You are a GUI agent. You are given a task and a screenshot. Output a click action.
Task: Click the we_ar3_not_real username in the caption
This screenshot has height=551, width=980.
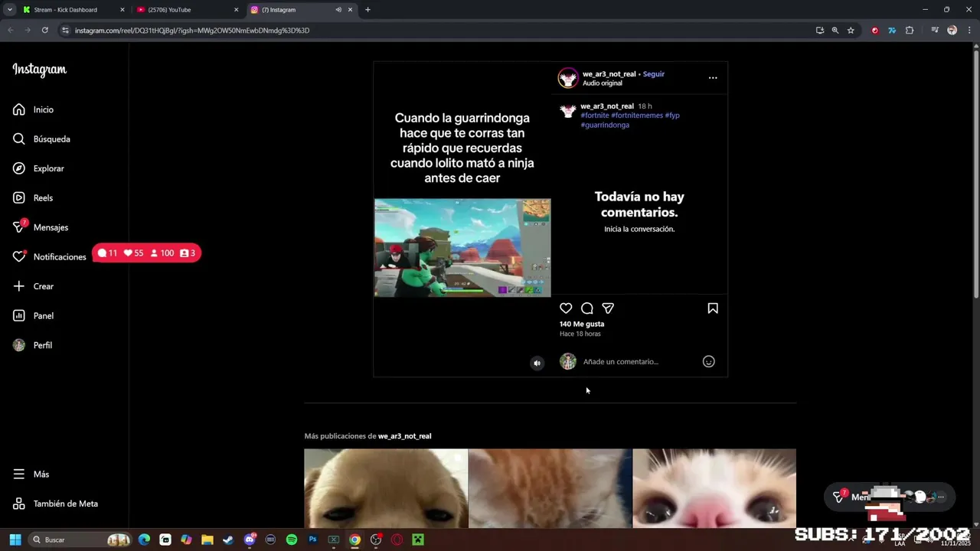pyautogui.click(x=607, y=106)
